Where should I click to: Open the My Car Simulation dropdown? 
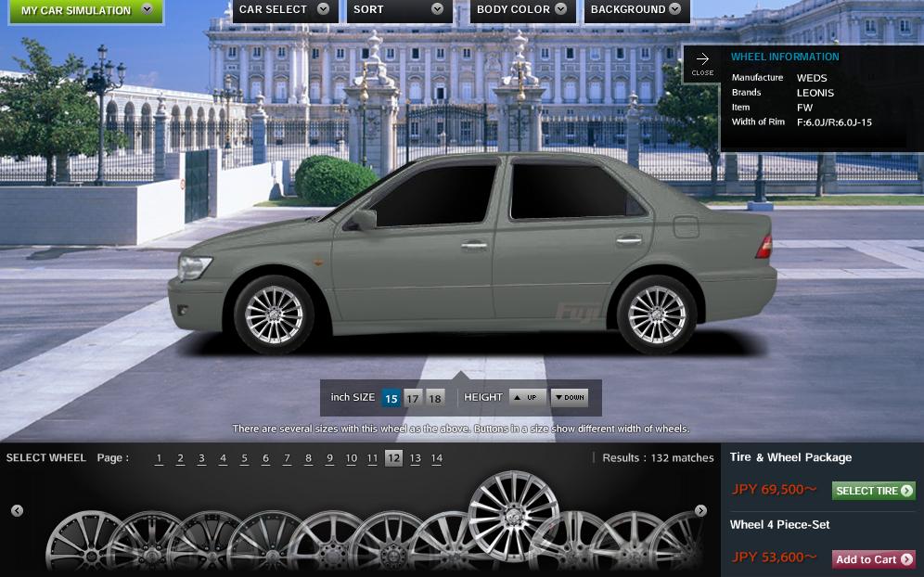[x=85, y=10]
